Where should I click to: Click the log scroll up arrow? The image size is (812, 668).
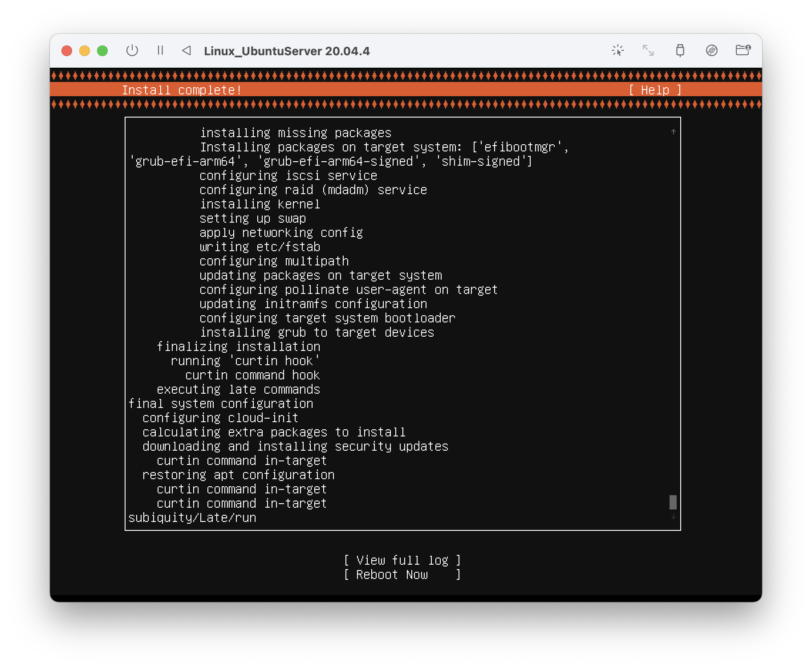point(673,132)
